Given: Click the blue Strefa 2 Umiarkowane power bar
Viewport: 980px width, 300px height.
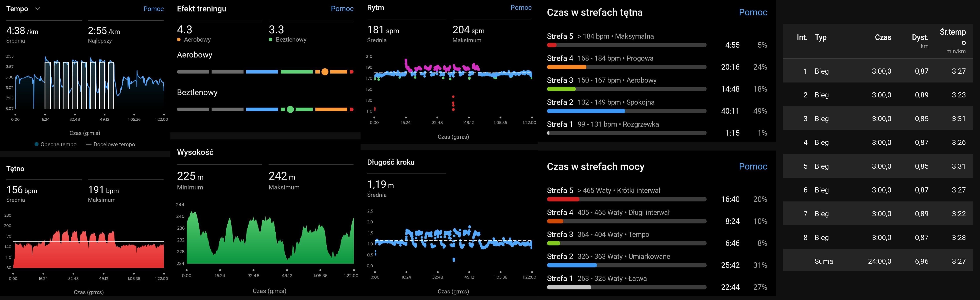Looking at the screenshot, I should (x=571, y=265).
